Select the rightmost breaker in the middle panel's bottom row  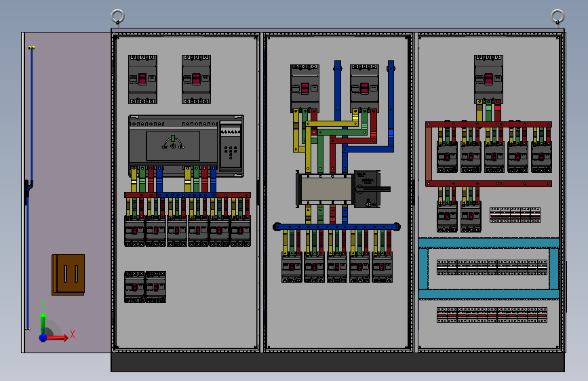click(382, 267)
